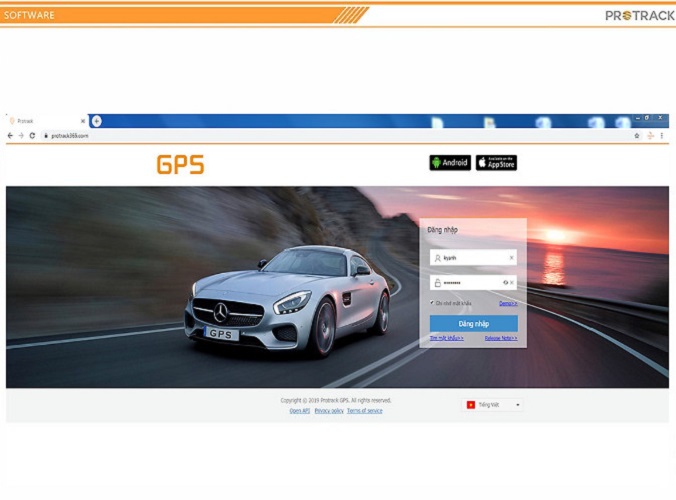Reload the page with refresh icon

(32, 135)
